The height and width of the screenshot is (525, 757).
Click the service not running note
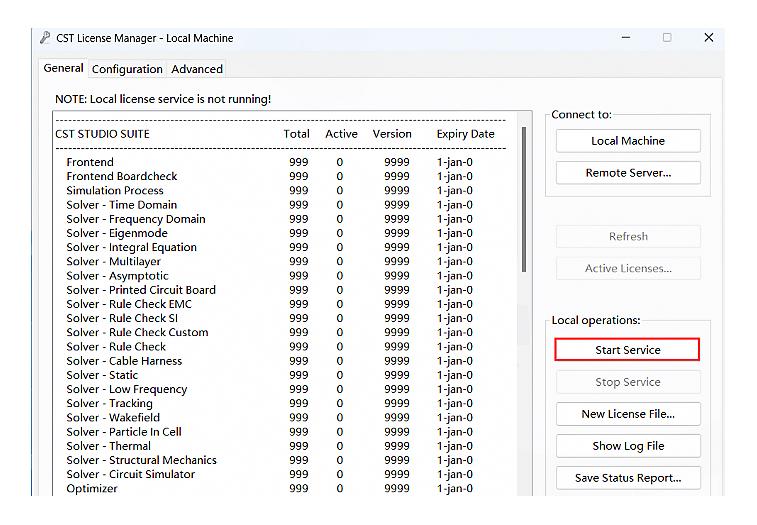point(163,99)
